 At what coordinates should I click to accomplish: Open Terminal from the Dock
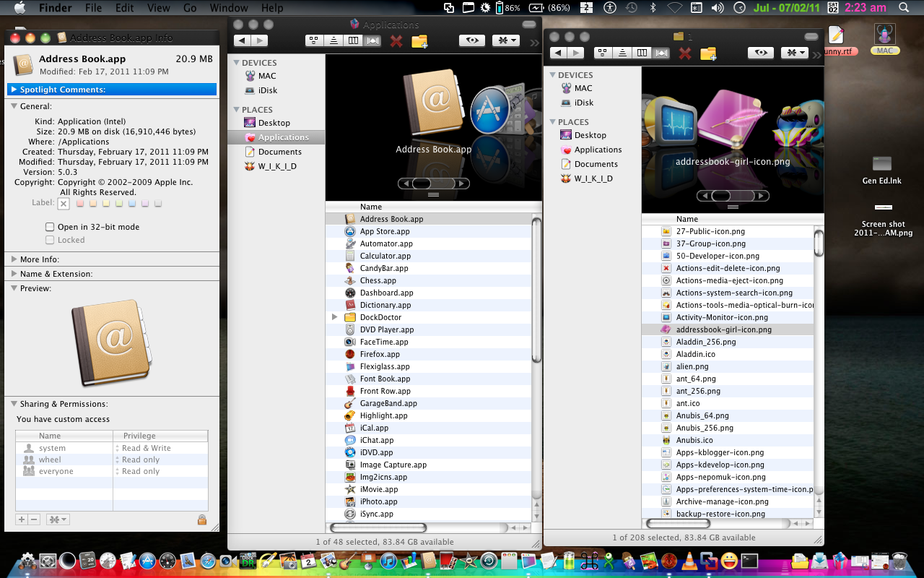pos(750,560)
